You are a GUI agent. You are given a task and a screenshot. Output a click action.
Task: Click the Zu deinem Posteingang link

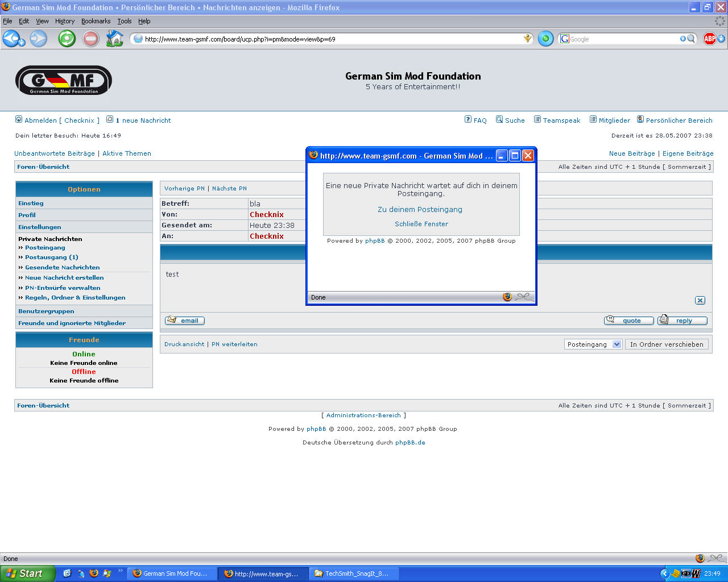pos(420,209)
